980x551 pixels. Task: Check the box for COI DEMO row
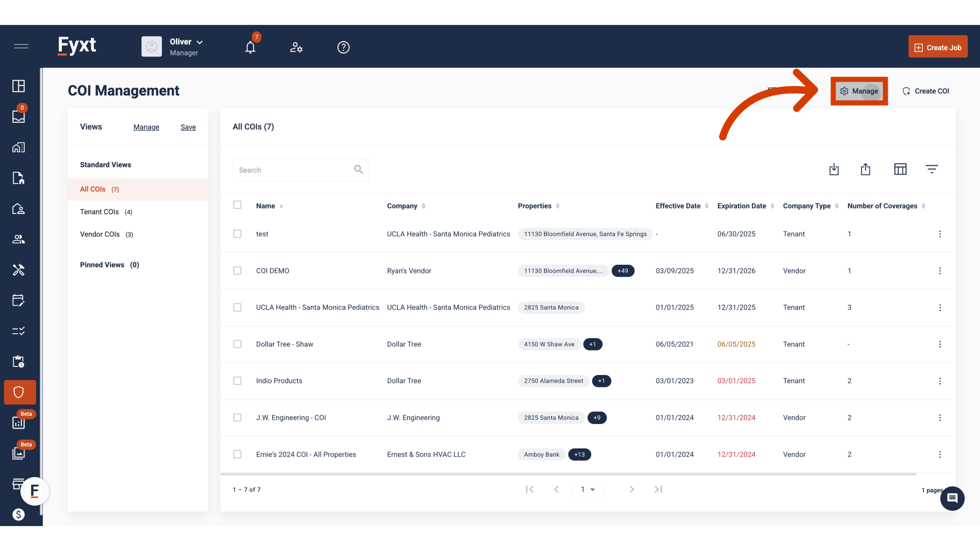(237, 271)
